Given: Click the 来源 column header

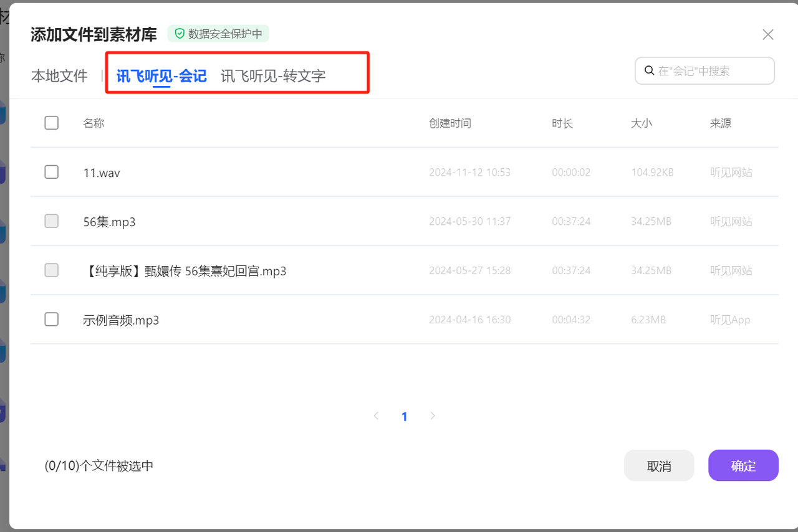Looking at the screenshot, I should (x=721, y=123).
